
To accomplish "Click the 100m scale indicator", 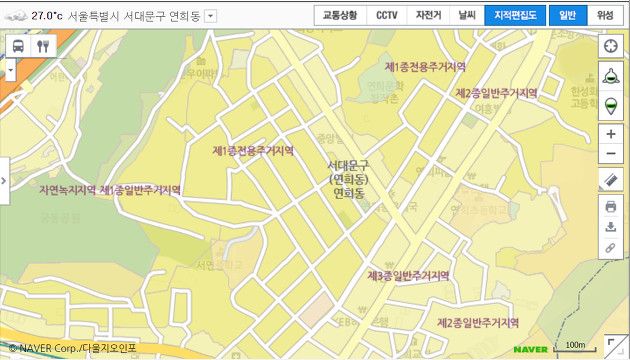I will (576, 346).
